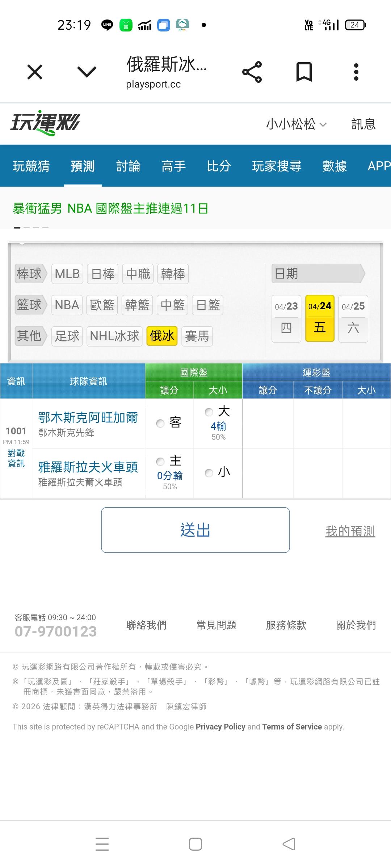The image size is (391, 868).
Task: Open 玩家搜尋 in the nav bar
Action: pos(277,166)
